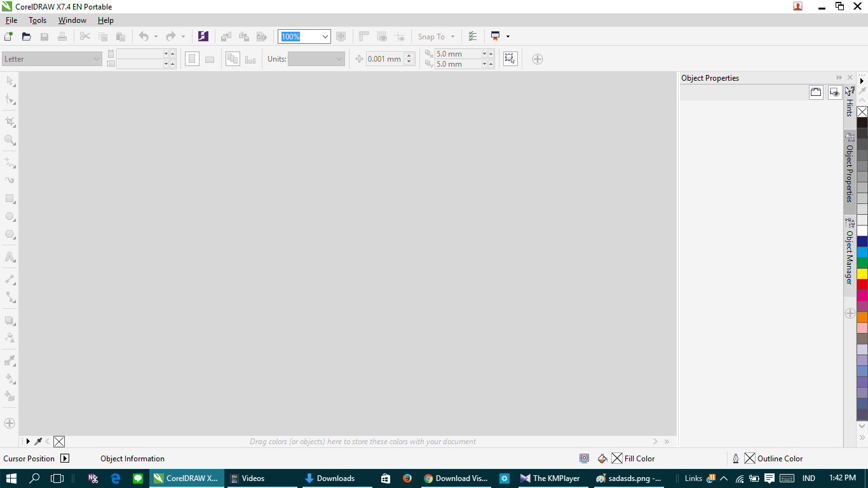Click Quick Customize plus on property bar
This screenshot has height=488, width=868.
538,59
